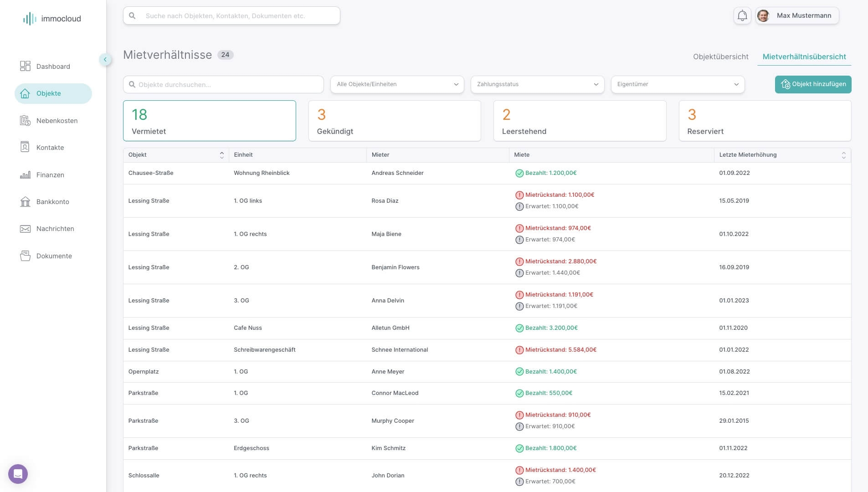Open the Finanzen chart icon
Image resolution: width=868 pixels, height=492 pixels.
click(25, 175)
